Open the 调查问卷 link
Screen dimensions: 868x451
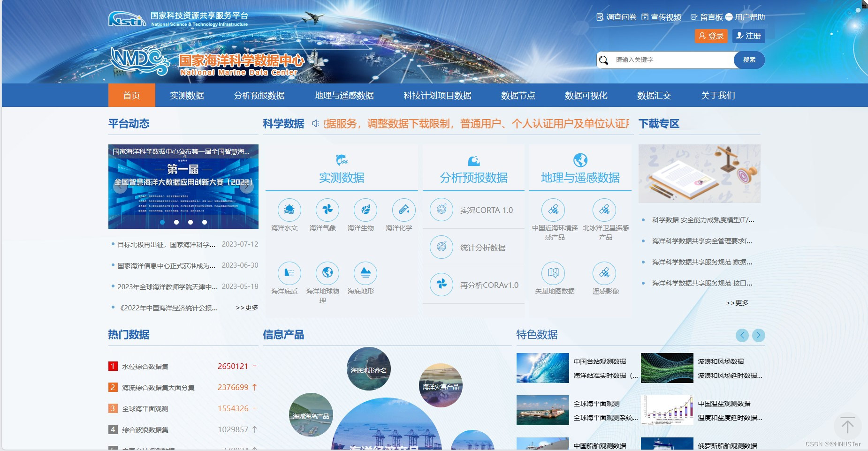tap(617, 17)
